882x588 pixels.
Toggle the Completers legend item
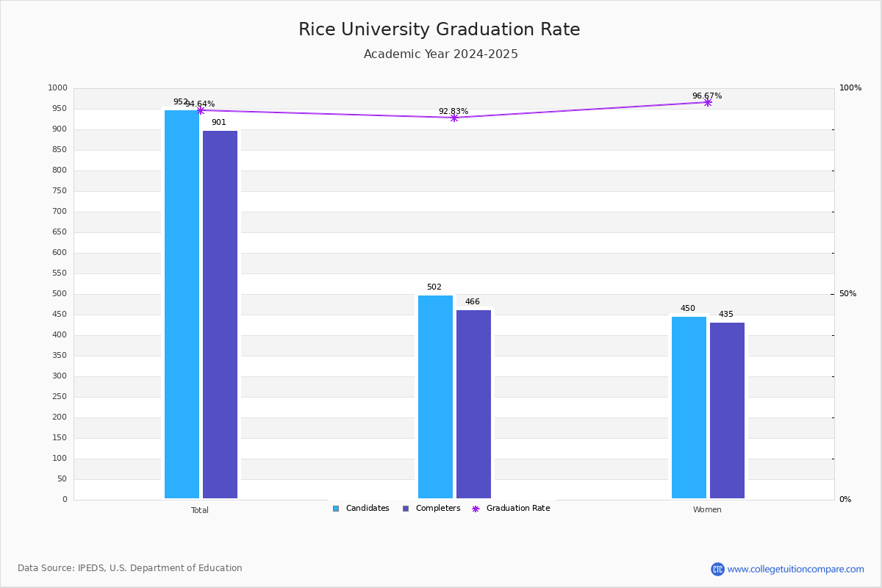click(x=437, y=509)
